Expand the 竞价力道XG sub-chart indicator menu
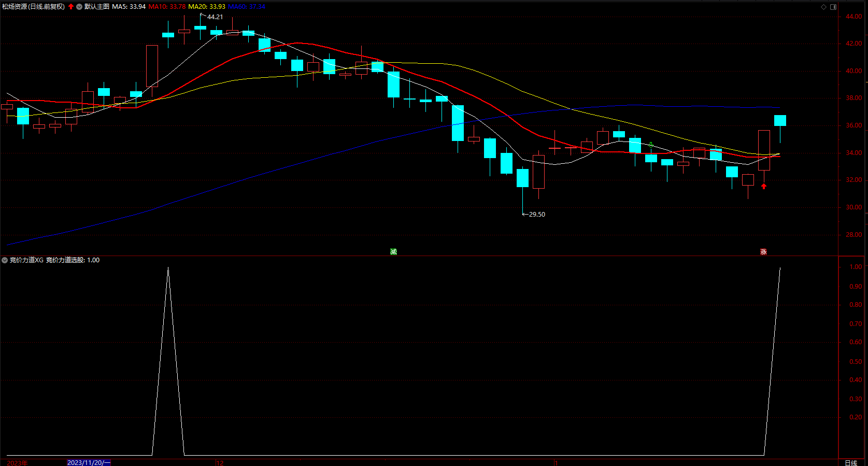This screenshot has width=868, height=466. pos(5,260)
